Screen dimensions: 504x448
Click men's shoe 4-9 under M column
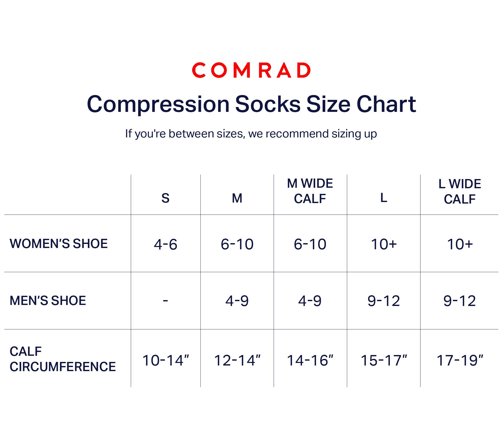[237, 301]
